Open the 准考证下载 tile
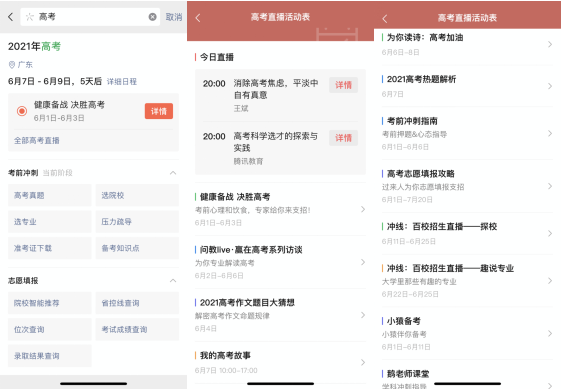 click(x=50, y=248)
